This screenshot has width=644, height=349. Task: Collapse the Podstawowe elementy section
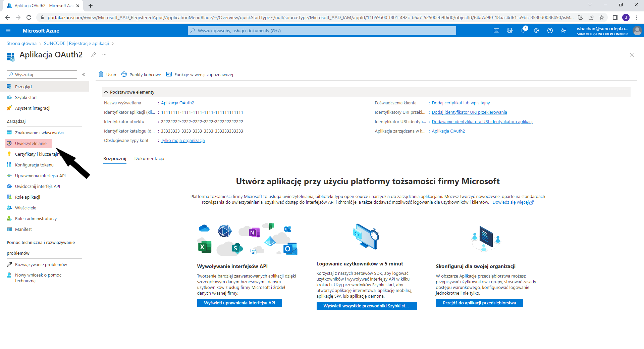pos(106,92)
